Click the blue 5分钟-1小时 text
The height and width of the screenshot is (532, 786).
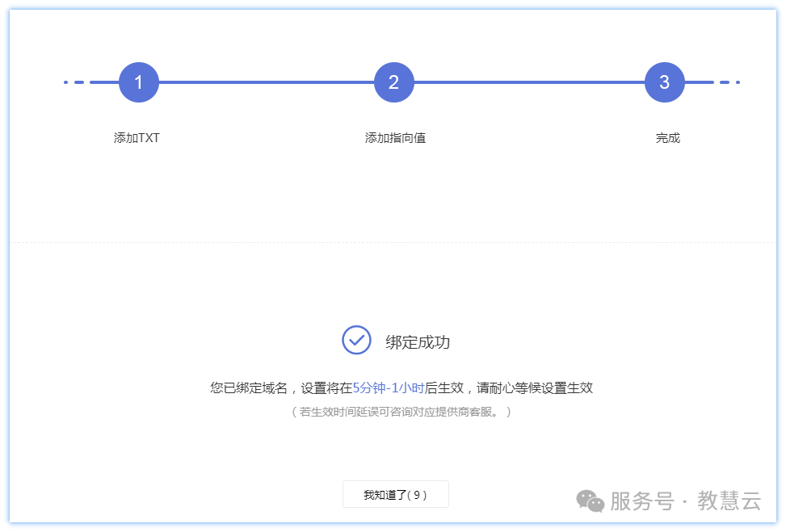click(x=388, y=388)
